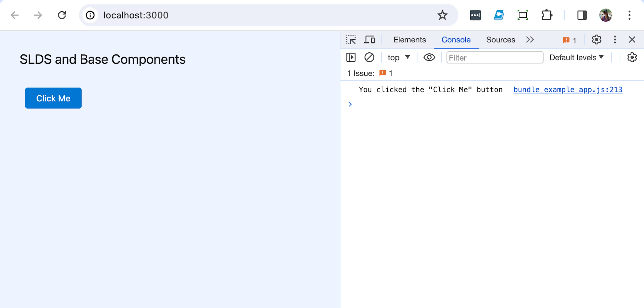
Task: Switch to the Console tab
Action: coord(456,40)
